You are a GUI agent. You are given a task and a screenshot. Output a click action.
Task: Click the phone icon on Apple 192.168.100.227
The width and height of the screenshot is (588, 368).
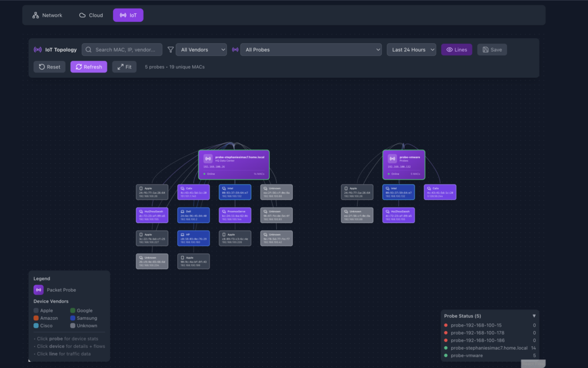(x=140, y=235)
